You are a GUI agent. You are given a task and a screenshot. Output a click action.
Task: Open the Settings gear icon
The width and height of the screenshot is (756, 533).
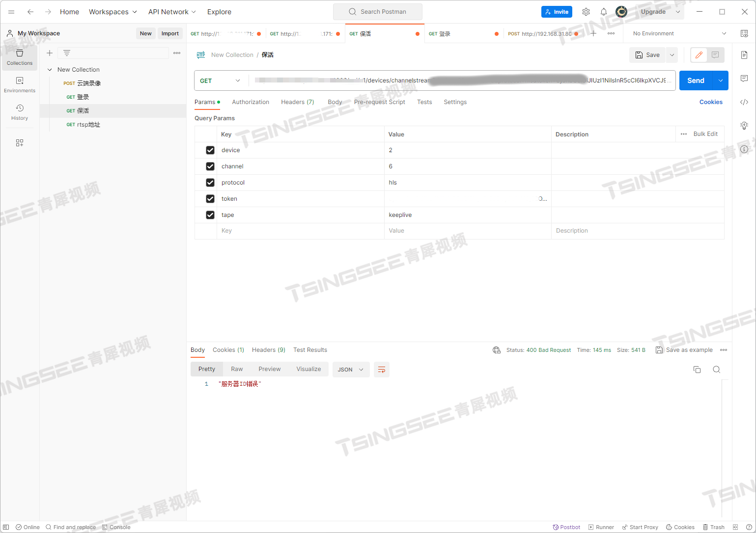(586, 12)
